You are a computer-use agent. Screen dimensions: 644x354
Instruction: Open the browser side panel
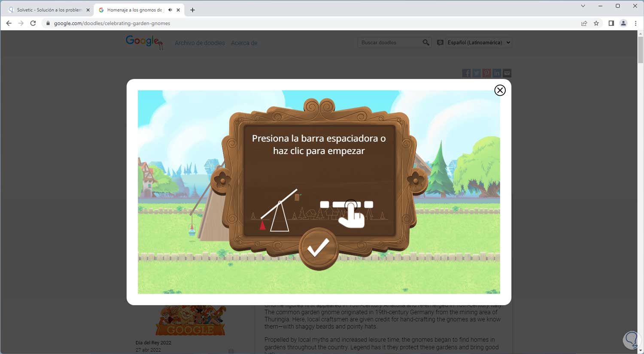(x=611, y=23)
